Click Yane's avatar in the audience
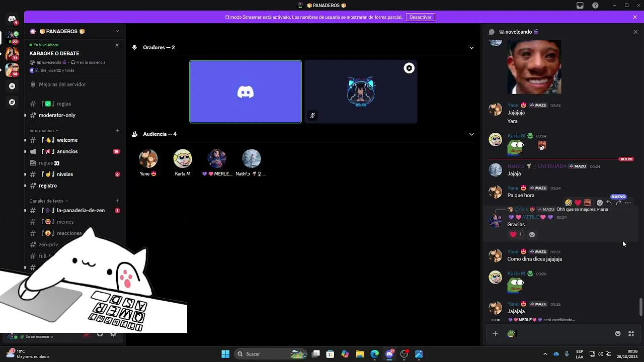The image size is (644, 362). point(148,159)
